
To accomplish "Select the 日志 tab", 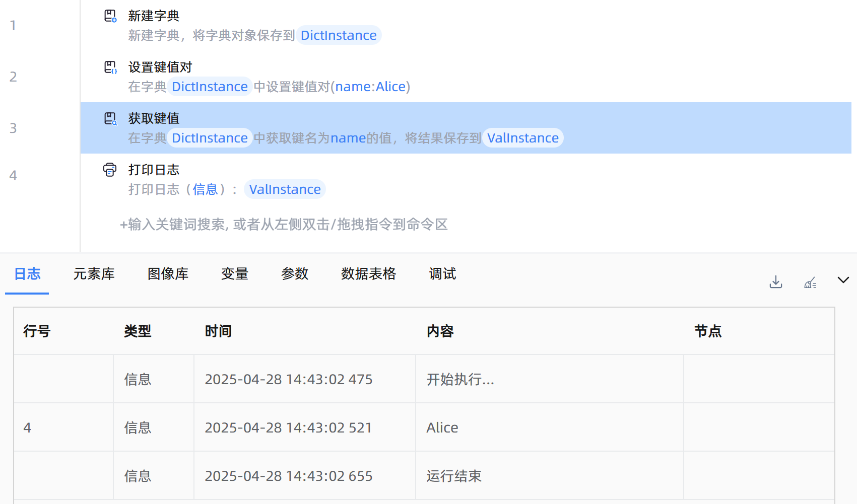I will pyautogui.click(x=27, y=274).
